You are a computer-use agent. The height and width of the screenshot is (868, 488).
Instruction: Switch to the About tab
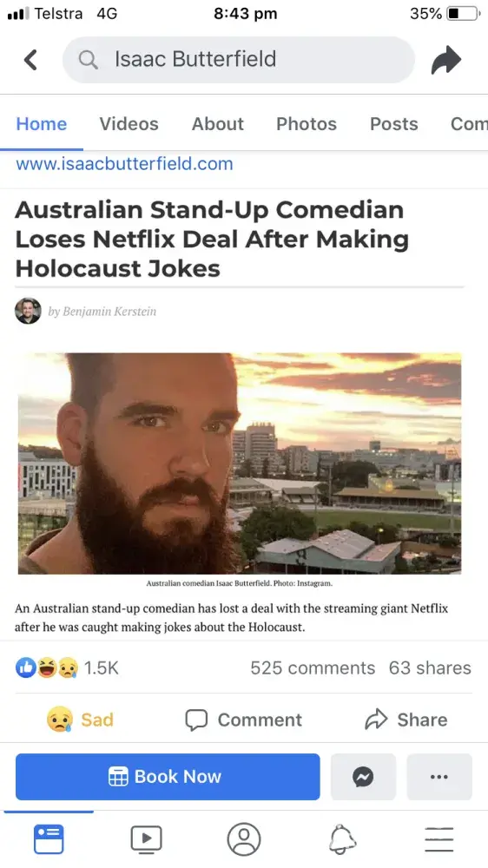[218, 124]
